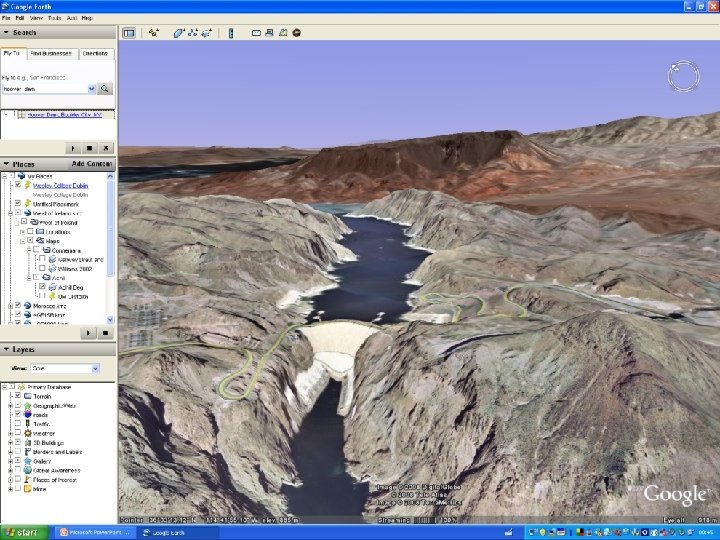The height and width of the screenshot is (540, 720).
Task: Open the Edit menu
Action: coord(20,18)
